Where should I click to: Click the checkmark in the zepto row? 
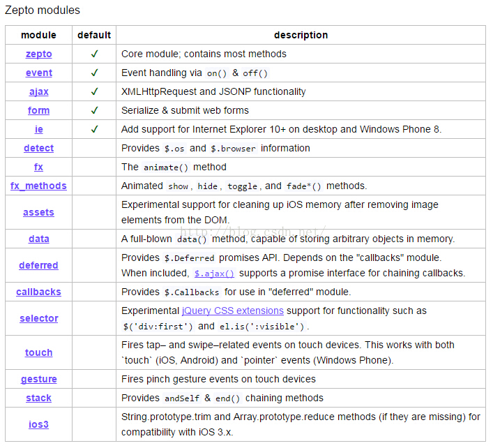click(x=94, y=54)
